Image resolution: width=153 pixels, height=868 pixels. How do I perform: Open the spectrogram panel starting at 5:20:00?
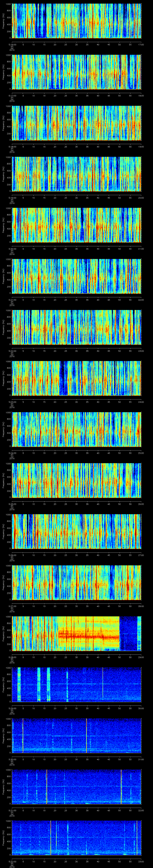click(77, 225)
